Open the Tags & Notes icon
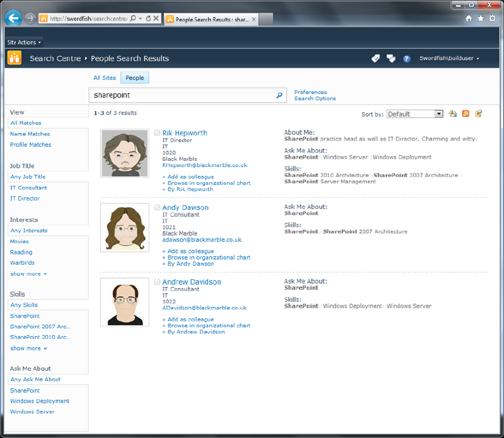The width and height of the screenshot is (504, 438). point(391,58)
